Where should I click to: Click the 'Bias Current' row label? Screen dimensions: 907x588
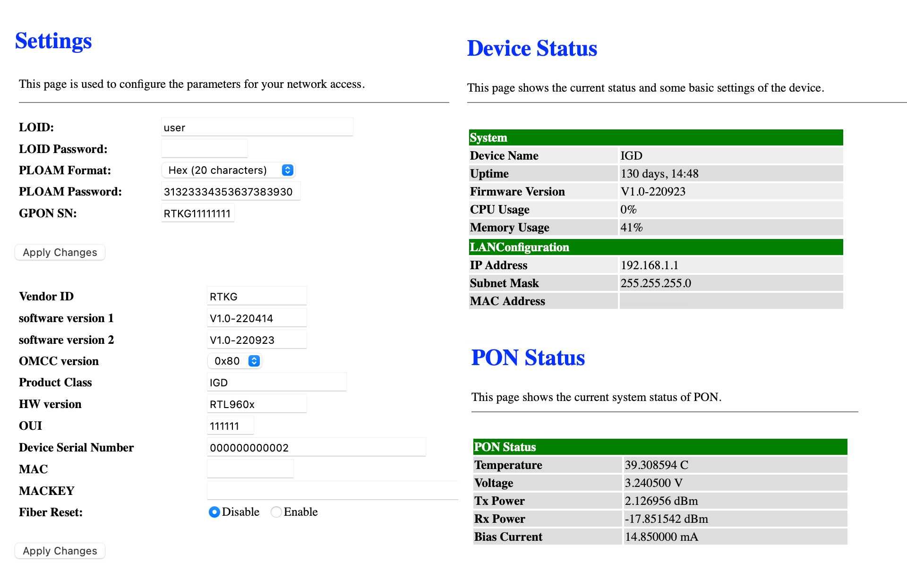coord(508,537)
